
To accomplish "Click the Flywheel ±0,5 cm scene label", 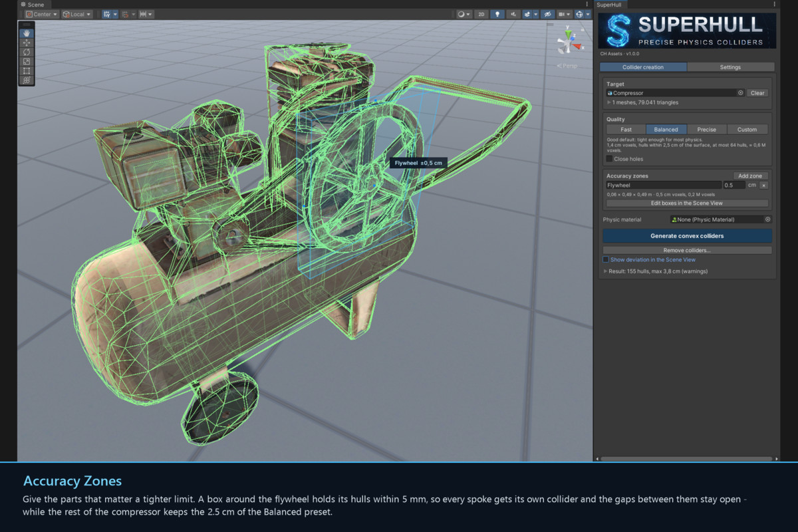I will click(418, 163).
